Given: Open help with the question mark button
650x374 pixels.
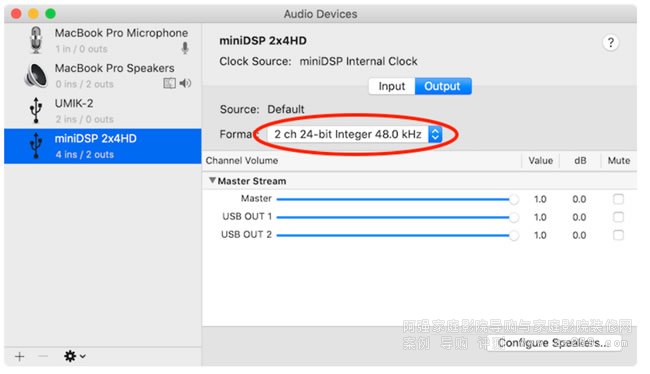Looking at the screenshot, I should (610, 42).
